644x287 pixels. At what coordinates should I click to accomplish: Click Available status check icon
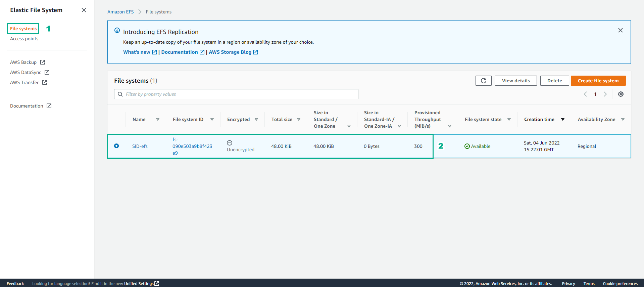pyautogui.click(x=467, y=146)
